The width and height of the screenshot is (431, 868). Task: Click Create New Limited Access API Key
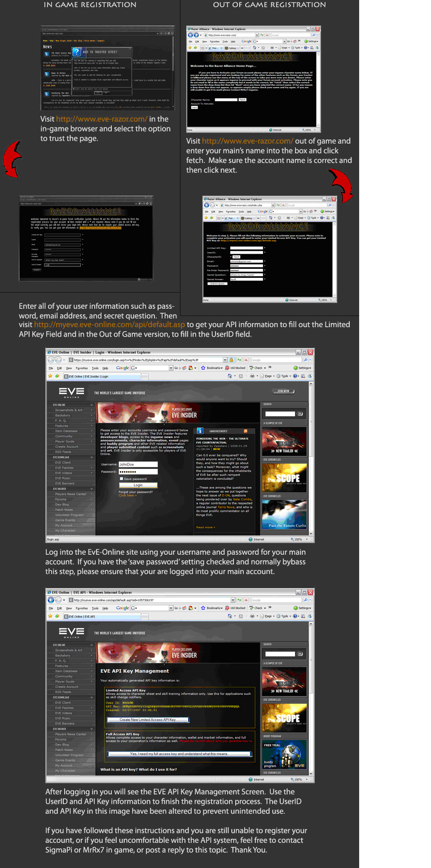click(148, 720)
